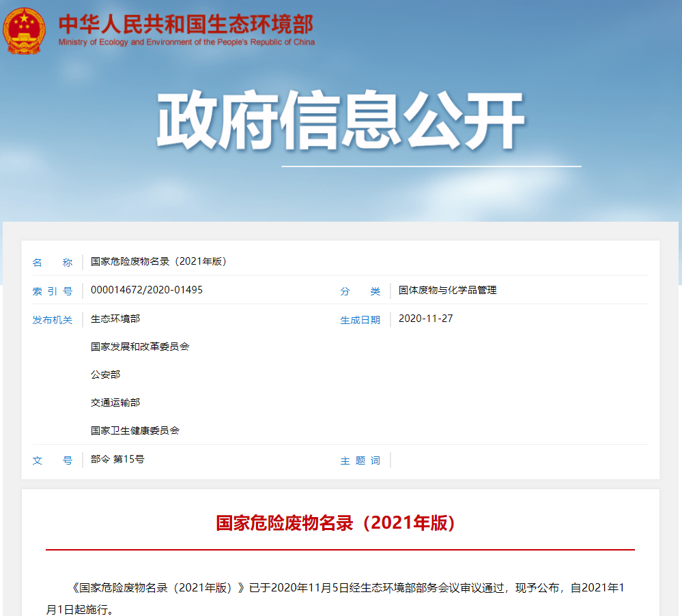
Task: Click the document number 部令 第15号
Action: click(117, 459)
